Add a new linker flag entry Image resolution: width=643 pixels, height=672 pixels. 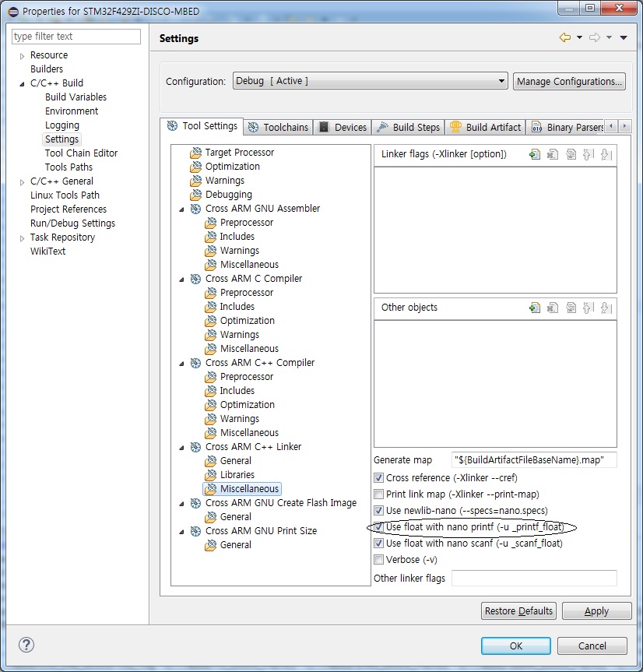click(x=535, y=154)
